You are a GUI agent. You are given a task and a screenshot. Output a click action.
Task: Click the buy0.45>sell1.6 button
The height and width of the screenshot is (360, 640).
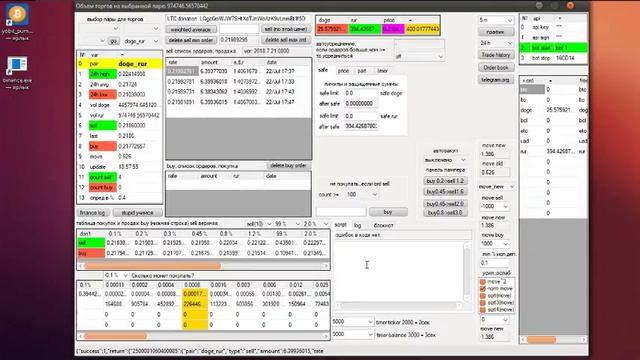pos(445,191)
